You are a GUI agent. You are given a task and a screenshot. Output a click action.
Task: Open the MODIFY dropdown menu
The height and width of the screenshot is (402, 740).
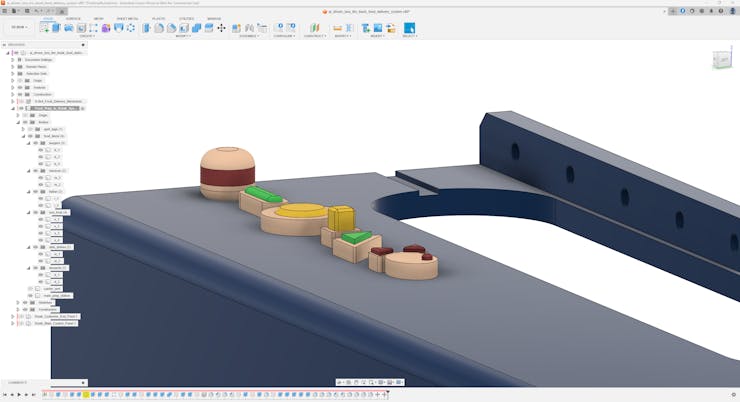click(x=183, y=36)
